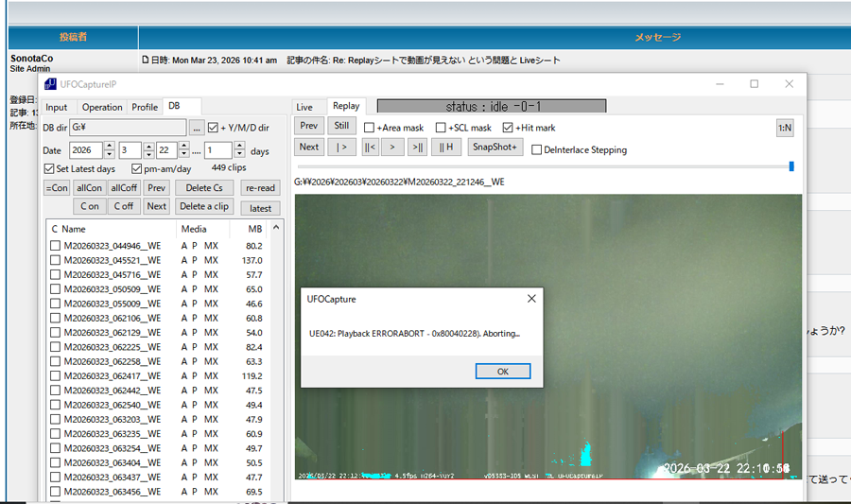Viewport: 851px width, 504px height.
Task: Click the 'C on' button
Action: click(90, 206)
